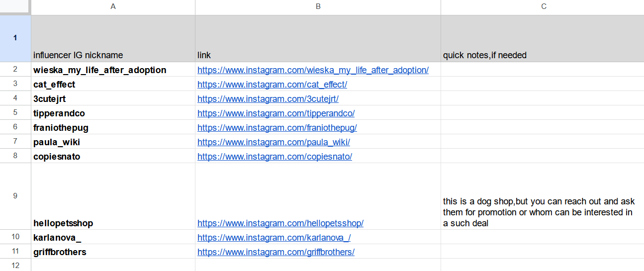This screenshot has width=644, height=271.
Task: Open the wieska_my_life_after_adoption Instagram link
Action: click(x=313, y=70)
